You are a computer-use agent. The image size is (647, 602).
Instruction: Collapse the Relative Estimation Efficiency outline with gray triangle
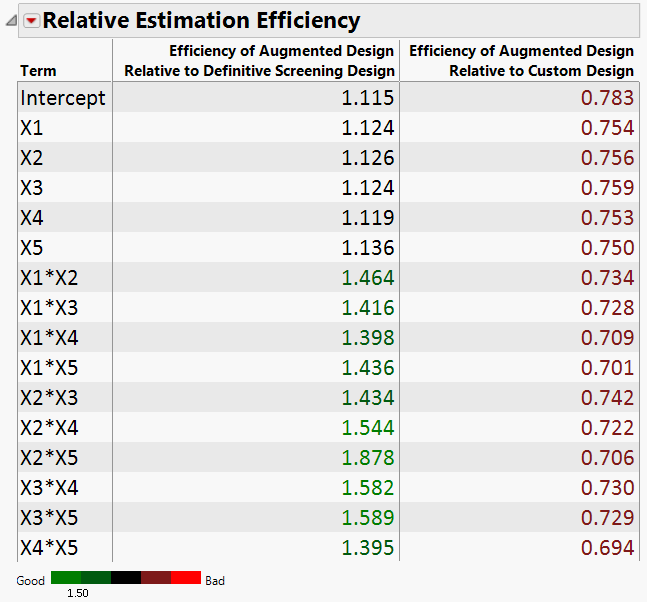[11, 21]
